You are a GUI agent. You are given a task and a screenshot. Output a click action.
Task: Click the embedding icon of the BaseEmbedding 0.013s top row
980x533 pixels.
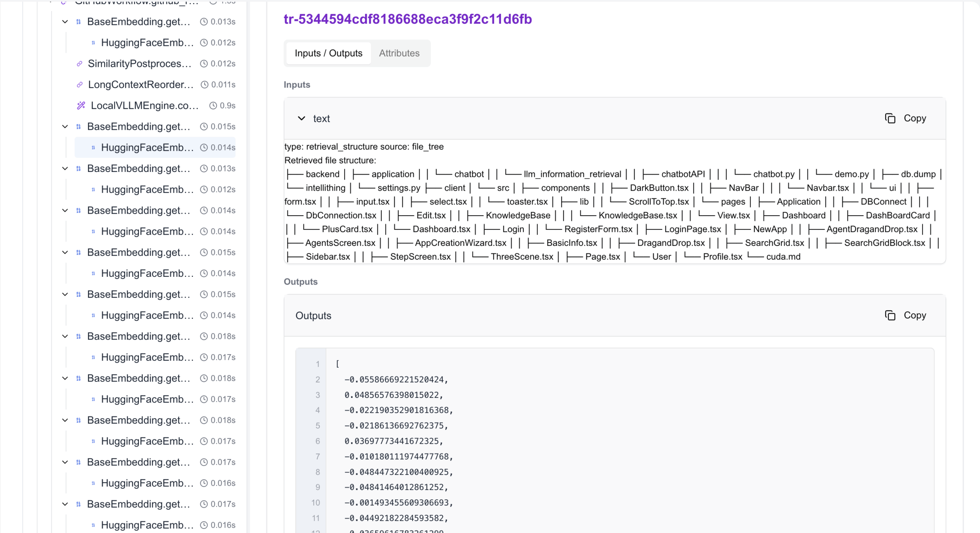78,21
